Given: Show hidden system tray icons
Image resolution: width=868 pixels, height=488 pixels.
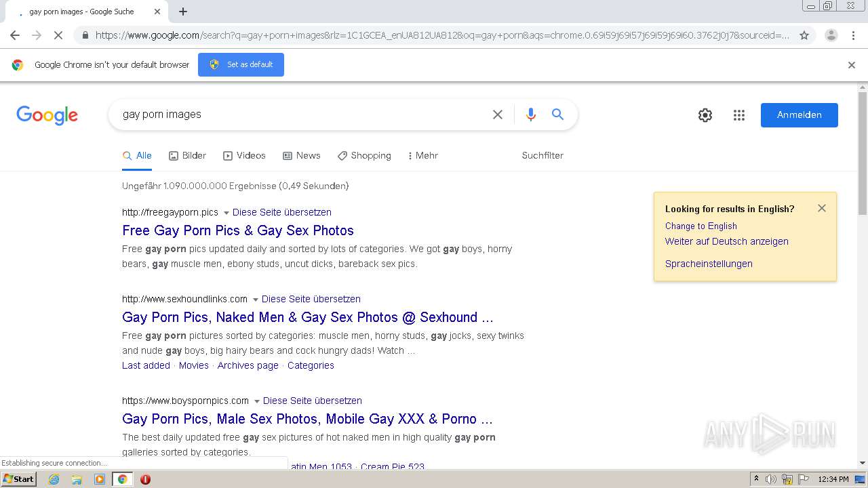Looking at the screenshot, I should click(756, 479).
